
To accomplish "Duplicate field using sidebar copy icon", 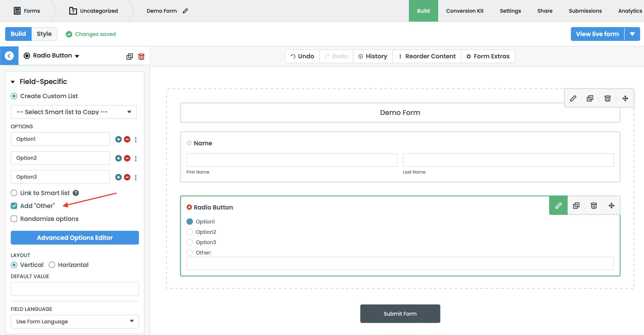I will click(x=129, y=57).
